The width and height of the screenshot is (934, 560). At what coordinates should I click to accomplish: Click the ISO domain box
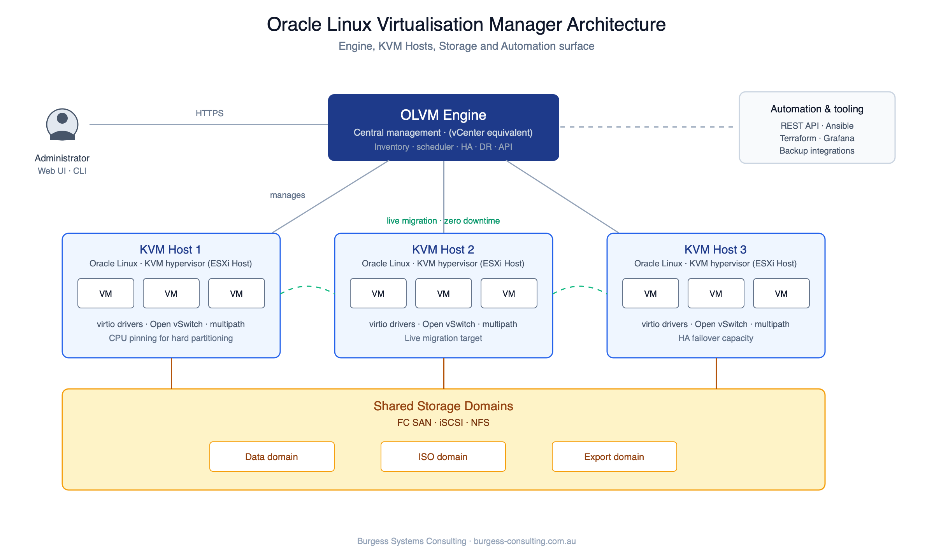tap(443, 457)
